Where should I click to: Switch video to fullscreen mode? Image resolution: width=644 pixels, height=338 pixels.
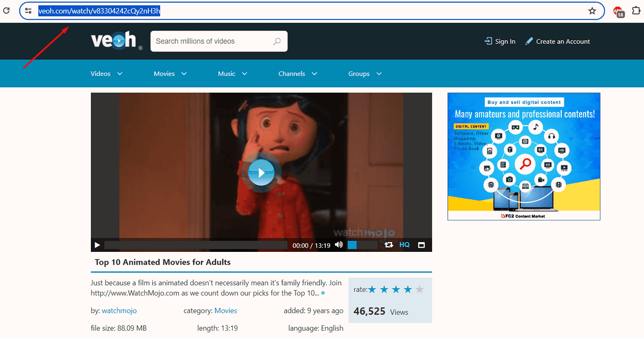pyautogui.click(x=421, y=245)
